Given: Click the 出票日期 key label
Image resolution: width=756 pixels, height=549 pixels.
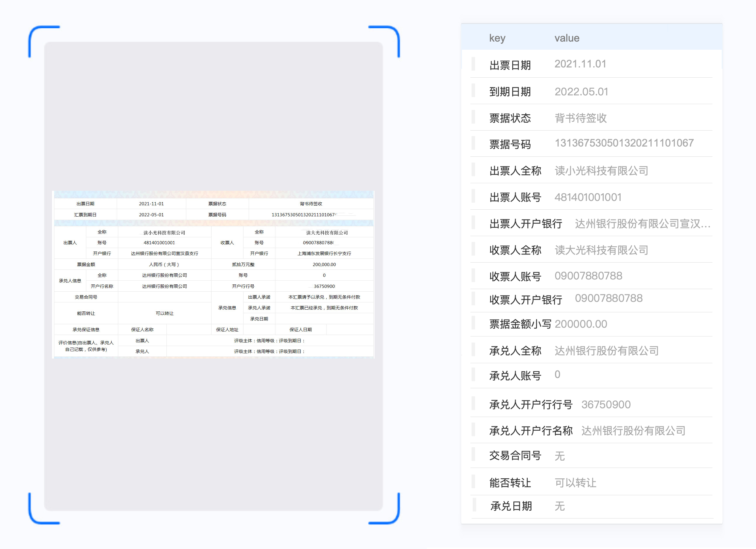Looking at the screenshot, I should [x=510, y=65].
